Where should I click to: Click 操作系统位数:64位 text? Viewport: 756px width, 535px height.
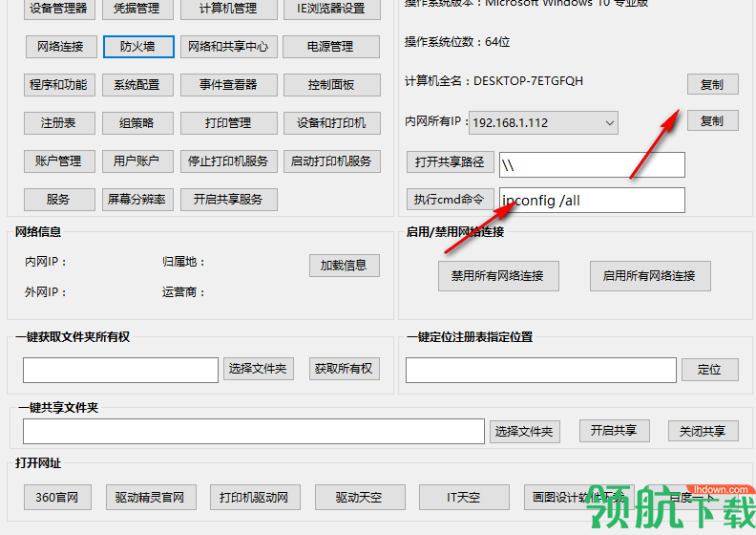click(457, 42)
